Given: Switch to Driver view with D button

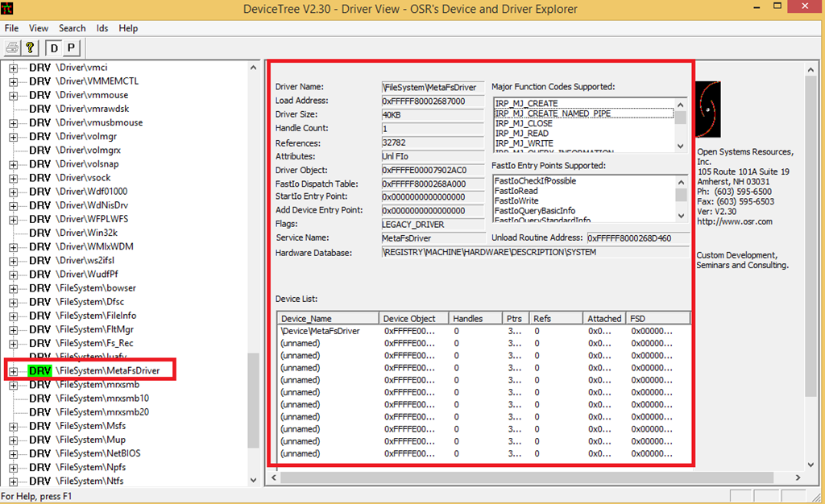Looking at the screenshot, I should tap(54, 48).
